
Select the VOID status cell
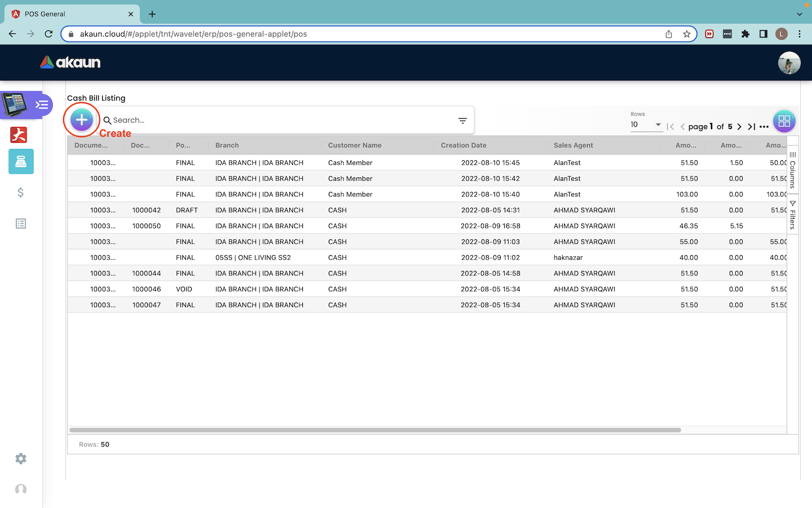pyautogui.click(x=184, y=289)
